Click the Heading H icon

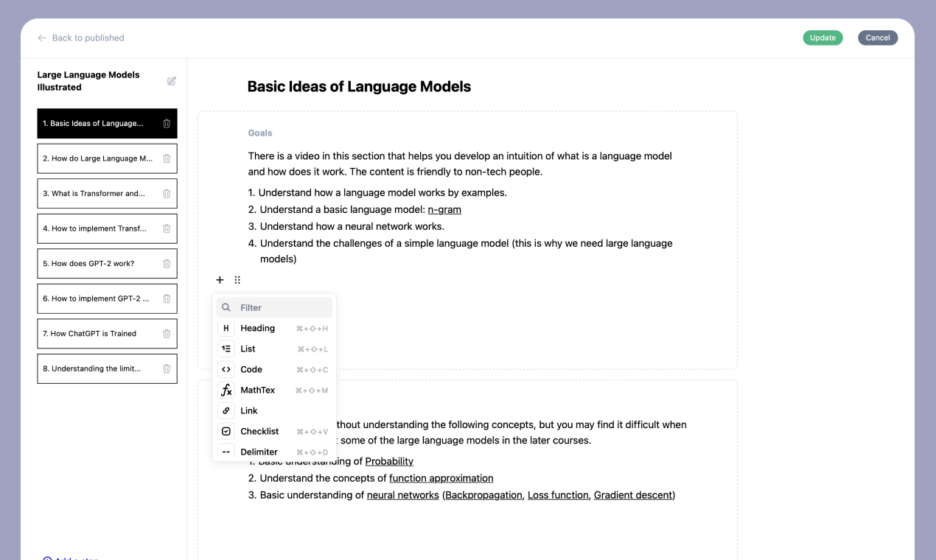pyautogui.click(x=226, y=328)
